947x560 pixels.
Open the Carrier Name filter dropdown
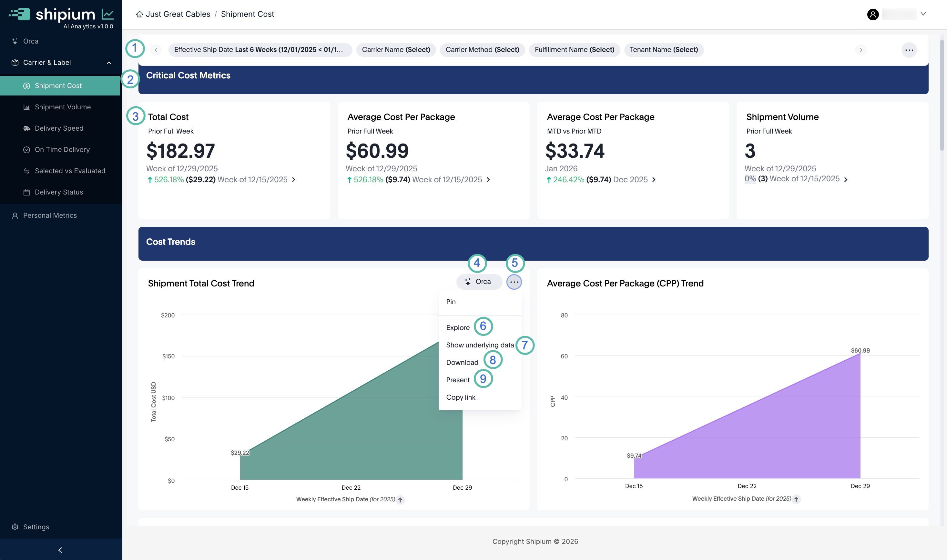(x=396, y=50)
